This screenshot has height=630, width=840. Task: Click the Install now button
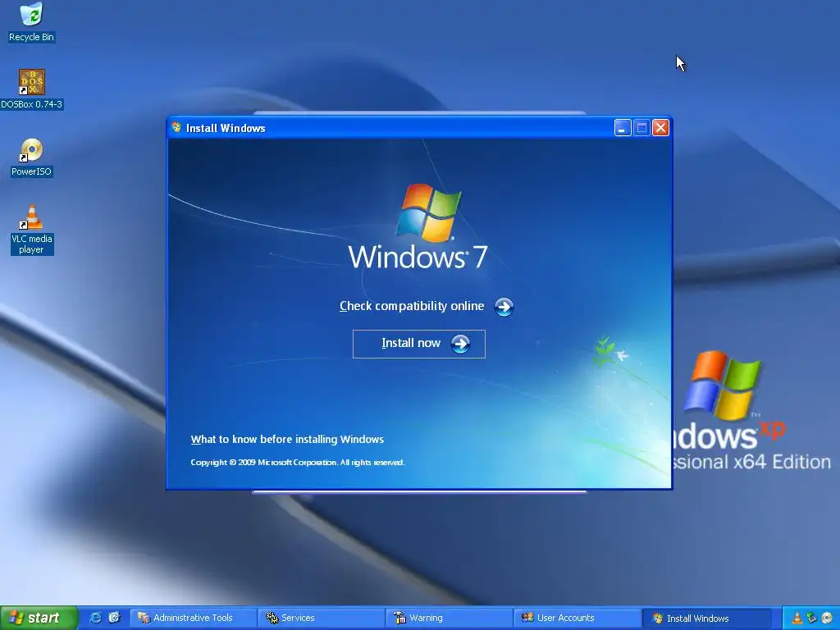click(x=419, y=344)
